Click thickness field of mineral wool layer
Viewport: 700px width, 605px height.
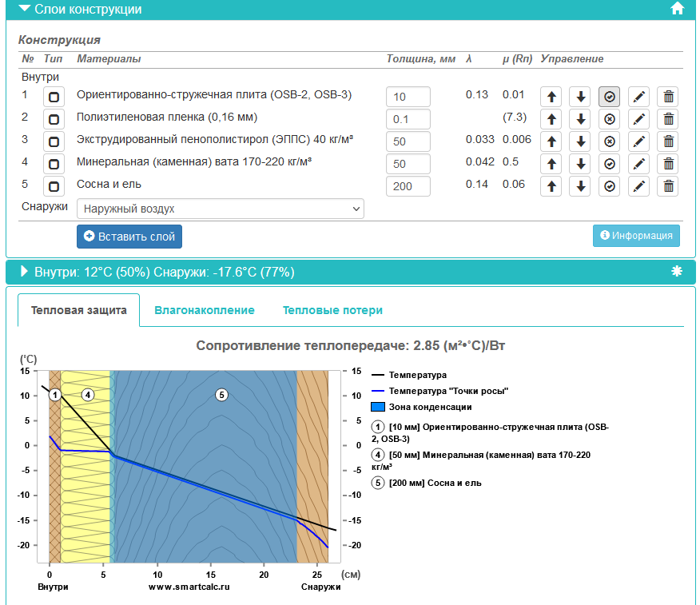pos(408,164)
